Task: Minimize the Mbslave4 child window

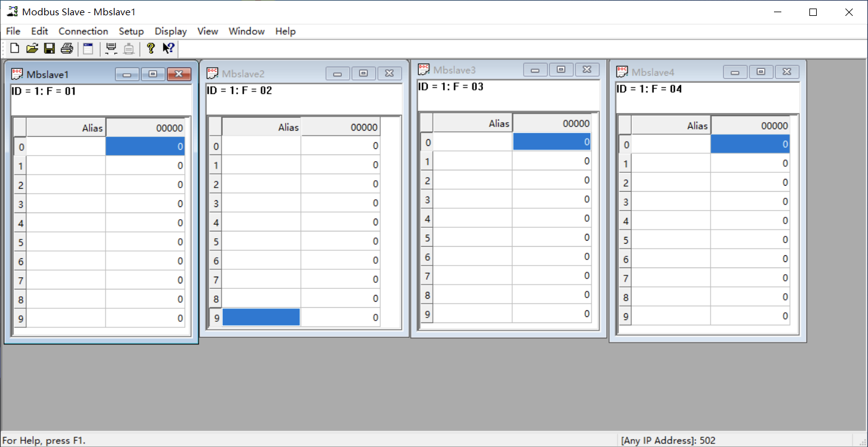Action: pos(736,72)
